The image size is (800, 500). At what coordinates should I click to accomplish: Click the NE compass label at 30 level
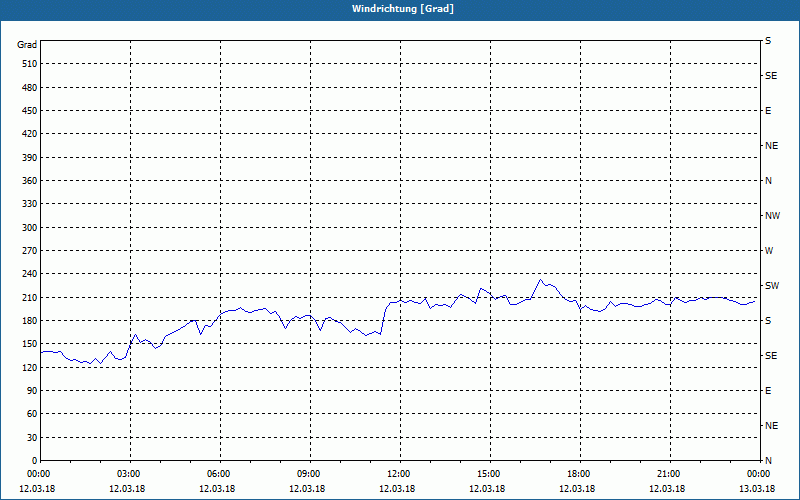pos(772,426)
